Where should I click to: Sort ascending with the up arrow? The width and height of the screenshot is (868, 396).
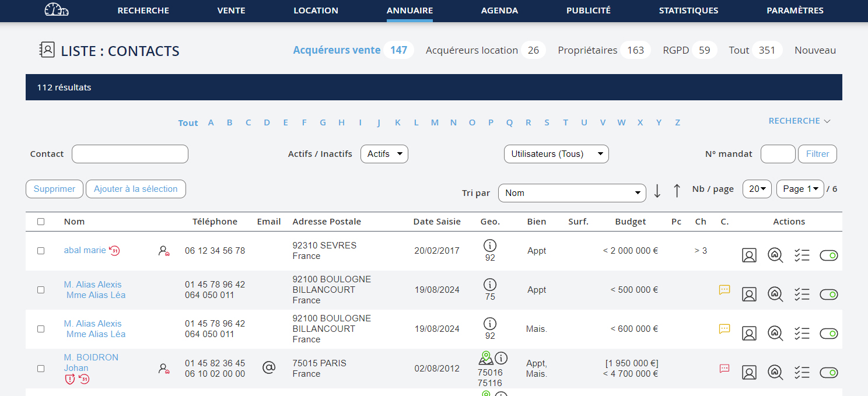click(x=677, y=191)
